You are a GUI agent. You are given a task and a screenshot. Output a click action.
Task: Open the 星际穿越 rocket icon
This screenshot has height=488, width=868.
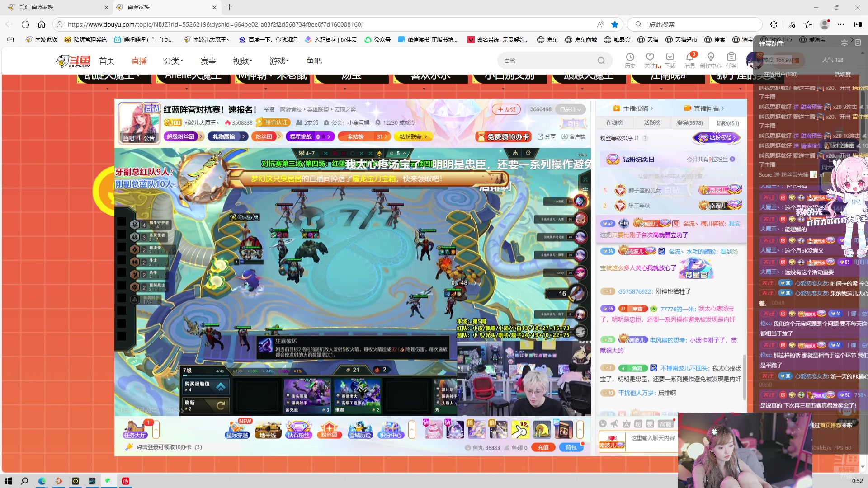pos(237,429)
